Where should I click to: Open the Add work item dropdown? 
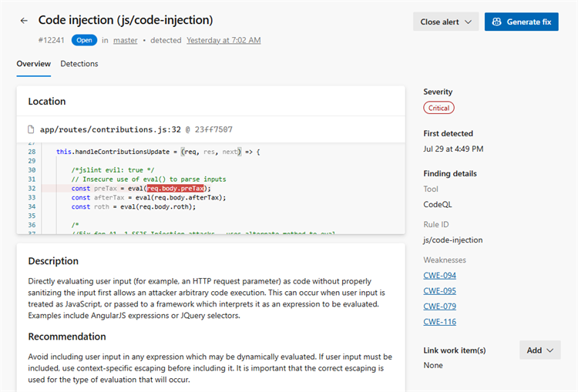539,350
